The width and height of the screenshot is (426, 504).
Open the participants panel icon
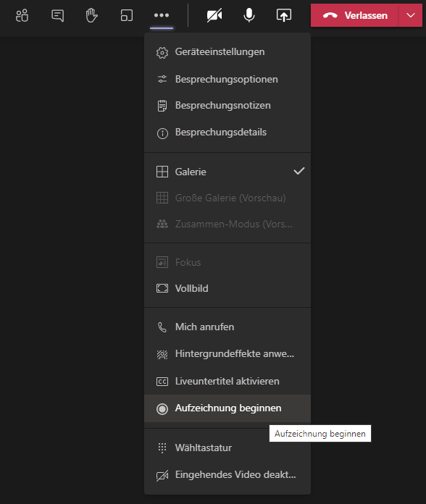coord(22,15)
